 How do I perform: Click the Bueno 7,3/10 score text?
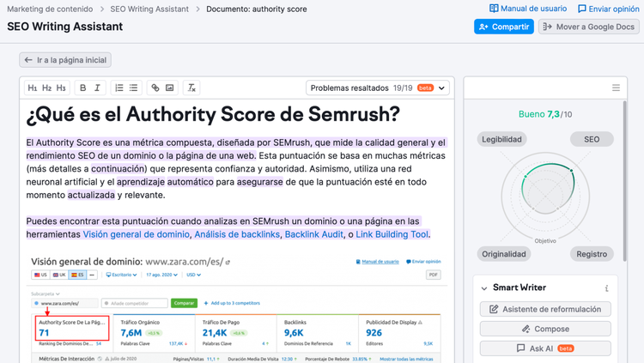click(545, 114)
